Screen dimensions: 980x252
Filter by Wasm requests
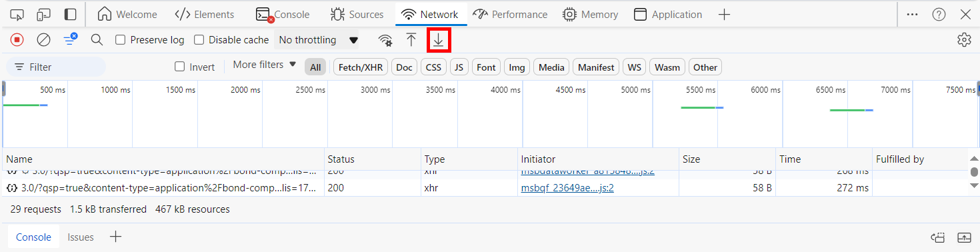coord(667,67)
